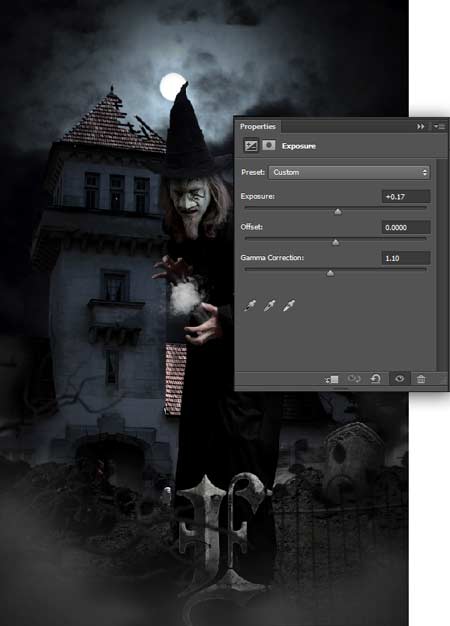Delete this adjustment layer
Image resolution: width=450 pixels, height=626 pixels.
point(421,379)
